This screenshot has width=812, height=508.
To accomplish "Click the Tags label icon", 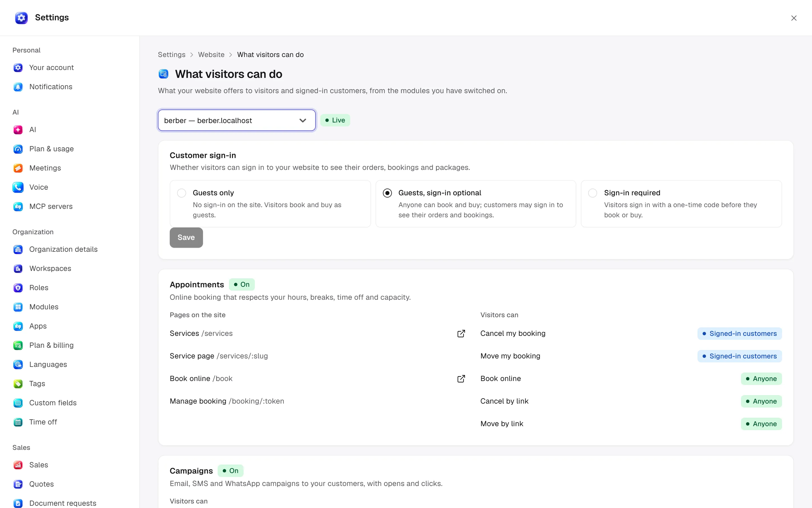I will point(18,383).
